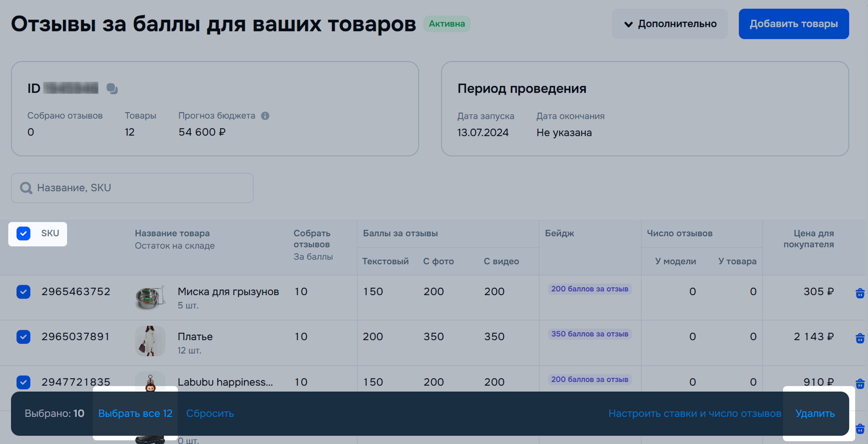Click Сбросить to reset selection
Viewport: 868px width, 444px height.
[x=210, y=413]
